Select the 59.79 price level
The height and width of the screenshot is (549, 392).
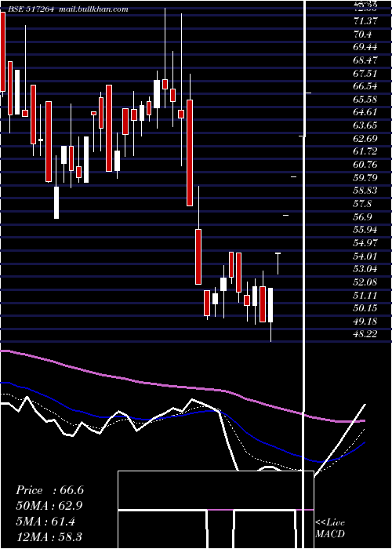(365, 177)
